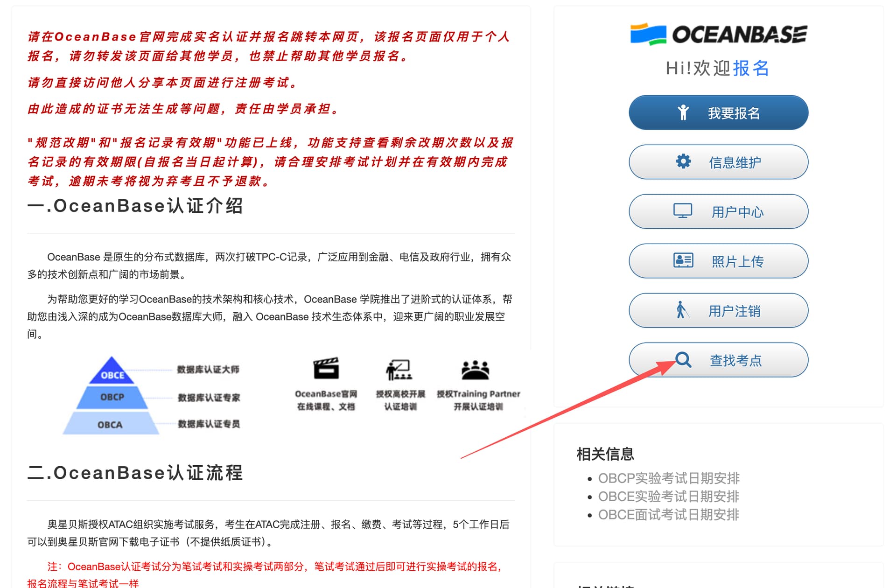
Task: Click the group icon above 授权Training Partner
Action: (475, 370)
